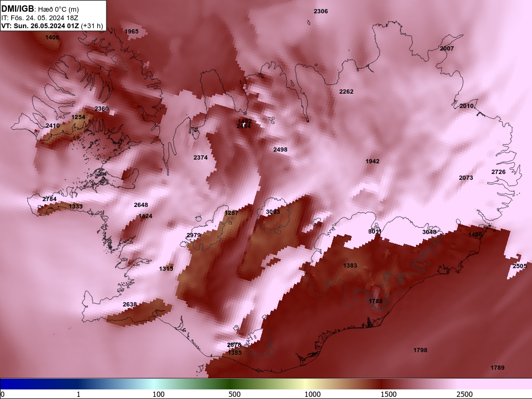
Task: Click the 3063 value label
Action: 273,212
